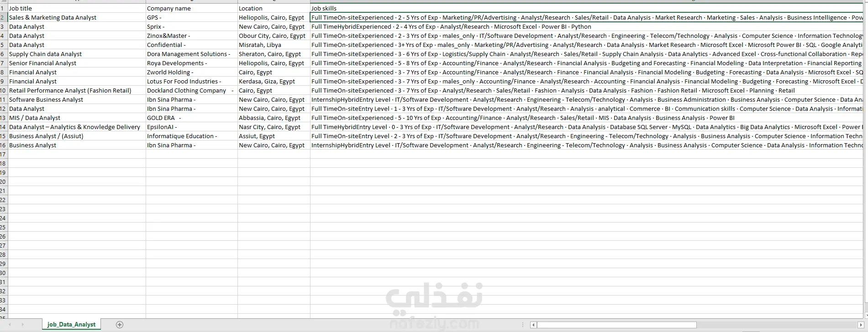Screen dimensions: 868x332
Task: Select the 'EpsilonAI -' company cell
Action: [x=192, y=127]
